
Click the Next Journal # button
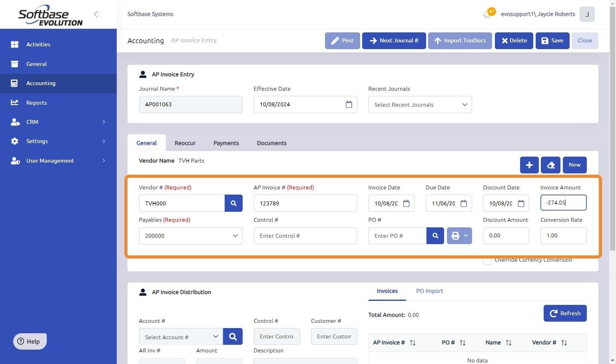[394, 41]
